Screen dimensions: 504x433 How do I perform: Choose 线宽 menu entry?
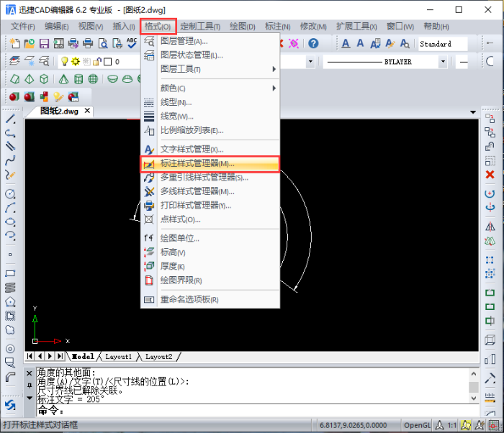pos(210,117)
